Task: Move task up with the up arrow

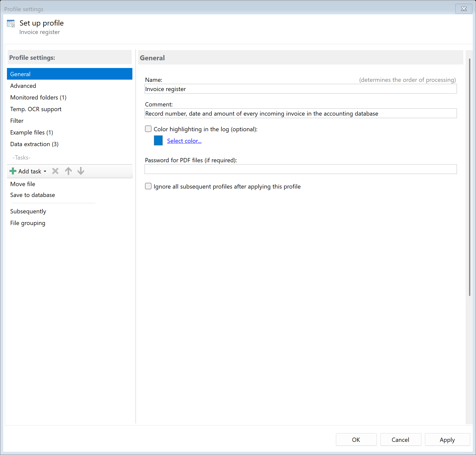Action: tap(68, 171)
